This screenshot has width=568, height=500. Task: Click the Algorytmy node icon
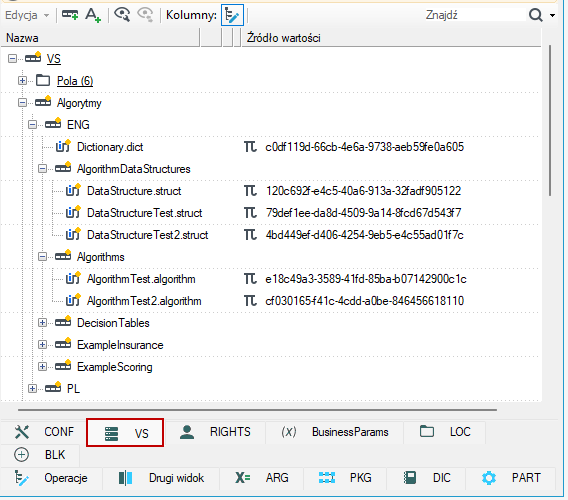pyautogui.click(x=43, y=102)
